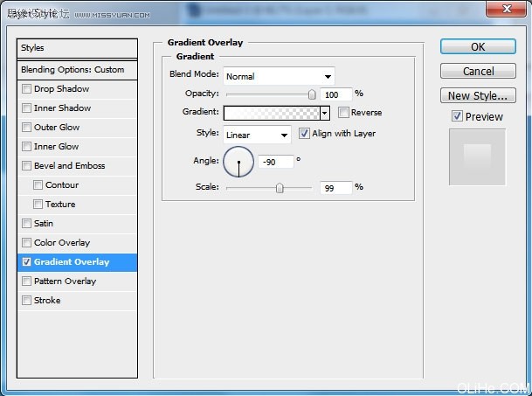Click the OK button
The image size is (532, 396).
click(478, 46)
